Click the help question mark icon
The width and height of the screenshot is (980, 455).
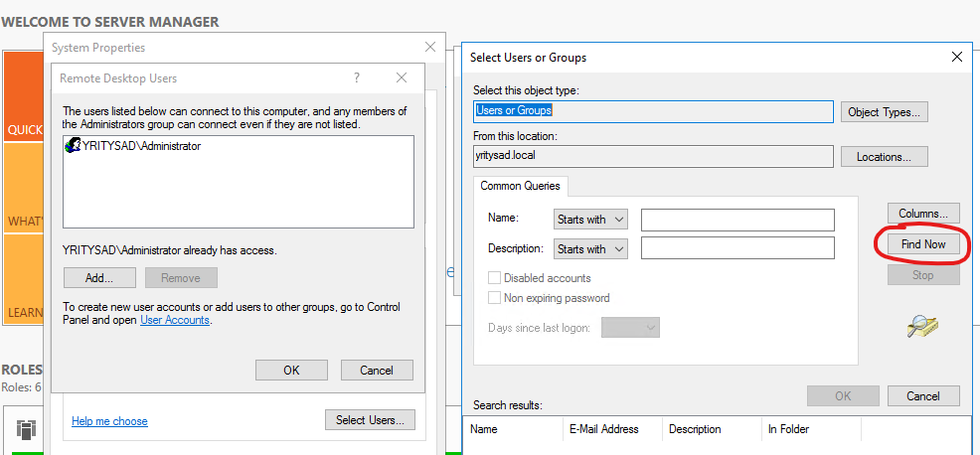pos(356,77)
